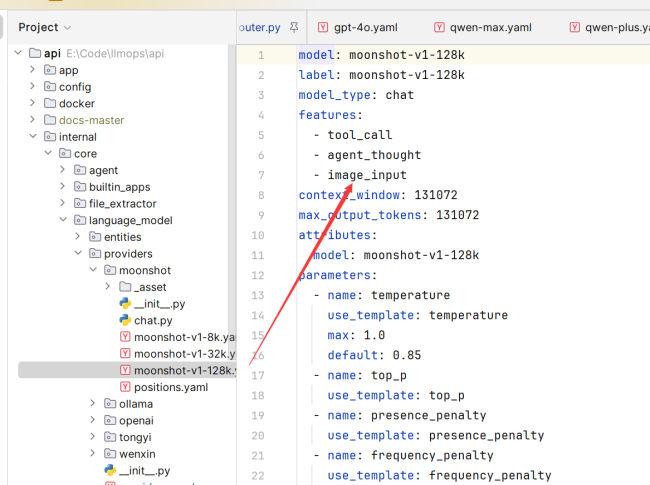This screenshot has width=650, height=485.
Task: Click the YAML file icon on gpt-4o.yaml tab
Action: (x=323, y=27)
